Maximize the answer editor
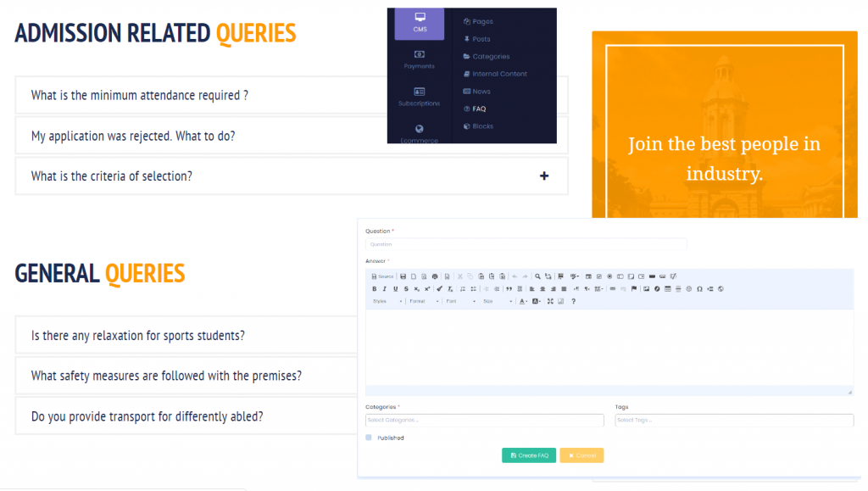Screen dimensions: 868x491 pos(550,302)
